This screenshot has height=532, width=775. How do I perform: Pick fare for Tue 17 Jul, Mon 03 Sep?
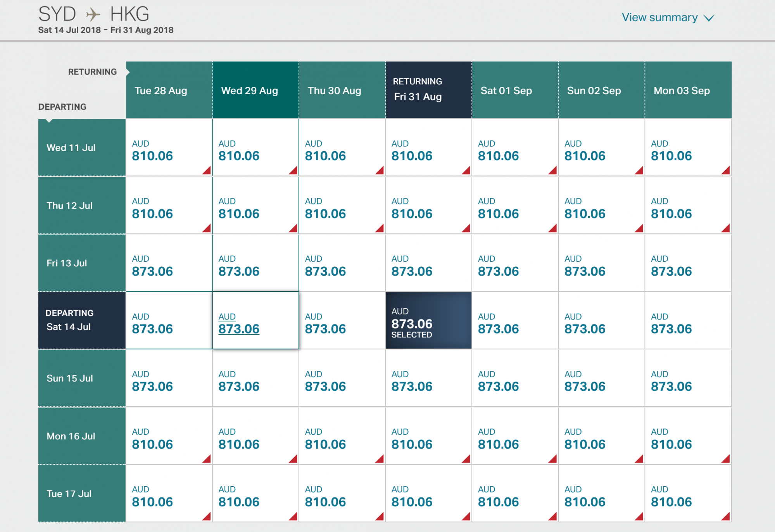click(x=688, y=493)
